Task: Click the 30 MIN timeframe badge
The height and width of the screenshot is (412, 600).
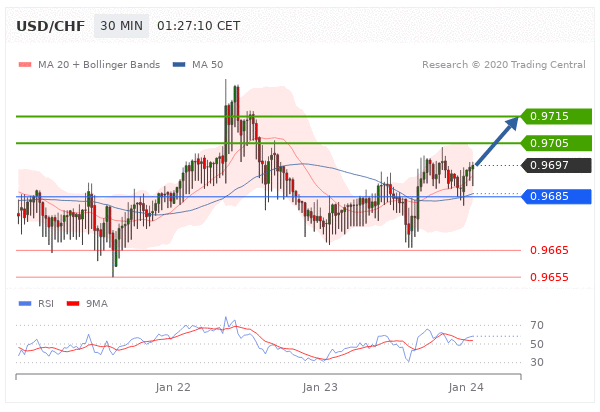Action: coord(121,26)
